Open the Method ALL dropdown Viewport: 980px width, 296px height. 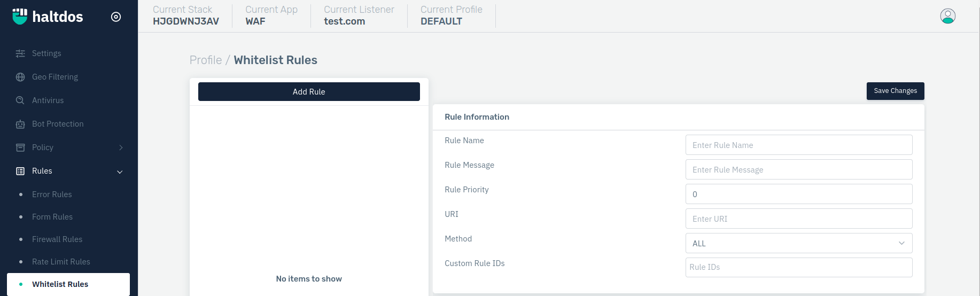pos(799,243)
